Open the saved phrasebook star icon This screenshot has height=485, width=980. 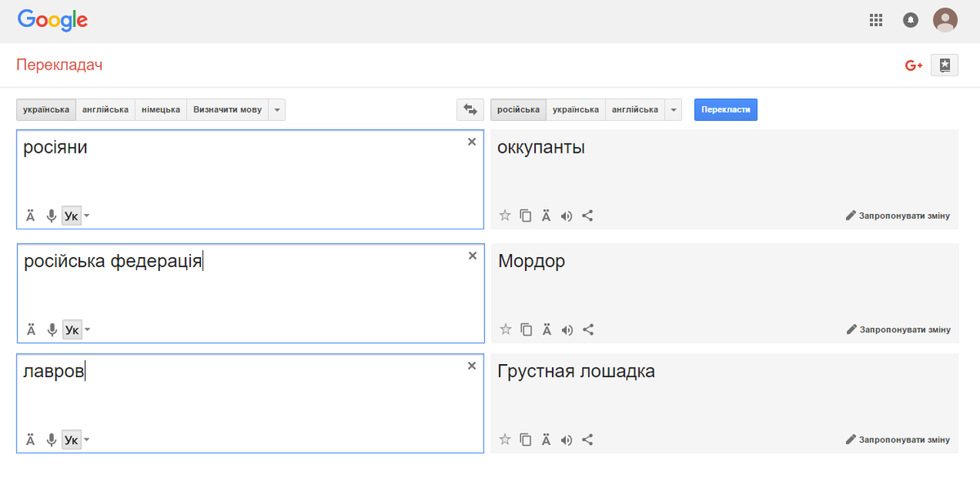tap(945, 65)
